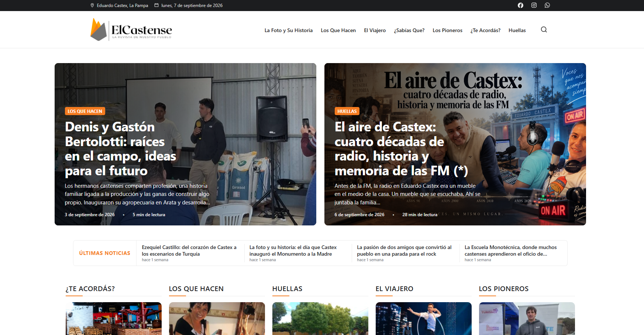The width and height of the screenshot is (644, 335).
Task: Select Los Pioneros in navigation
Action: 447,30
